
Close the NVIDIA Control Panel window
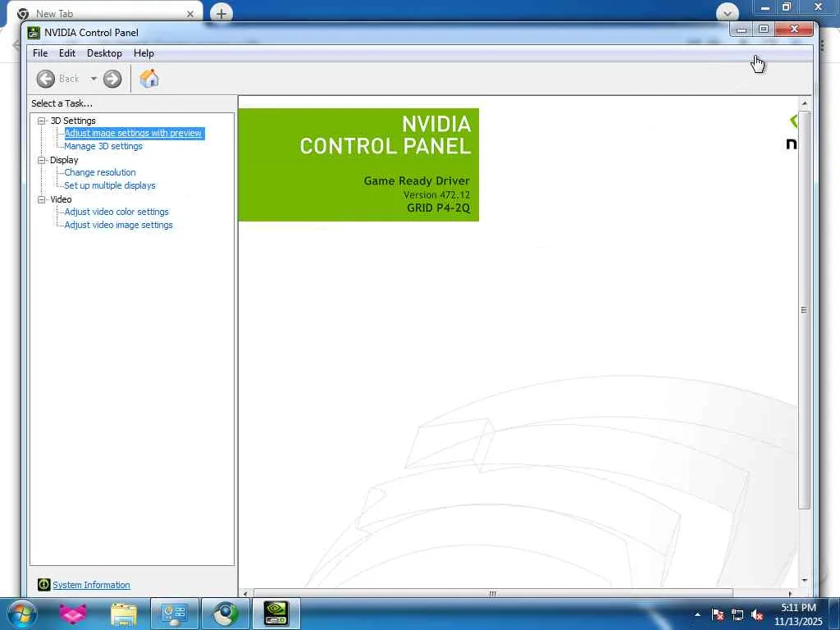(x=794, y=30)
